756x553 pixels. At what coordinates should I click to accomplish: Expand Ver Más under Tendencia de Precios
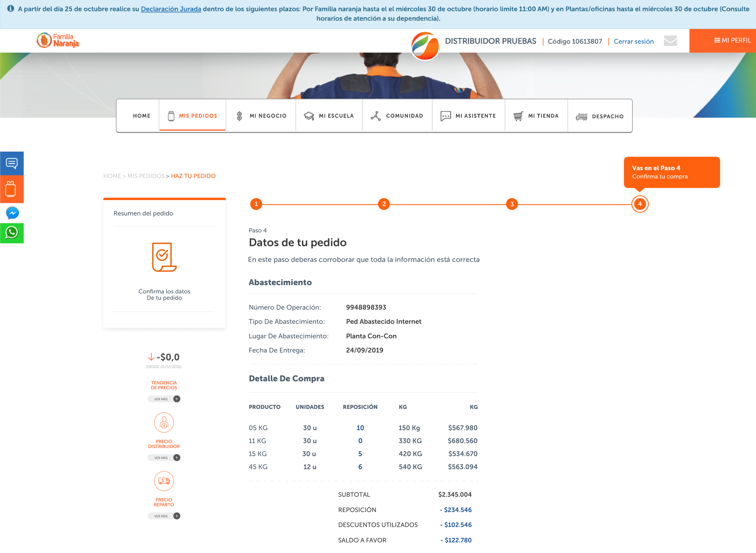pyautogui.click(x=164, y=399)
